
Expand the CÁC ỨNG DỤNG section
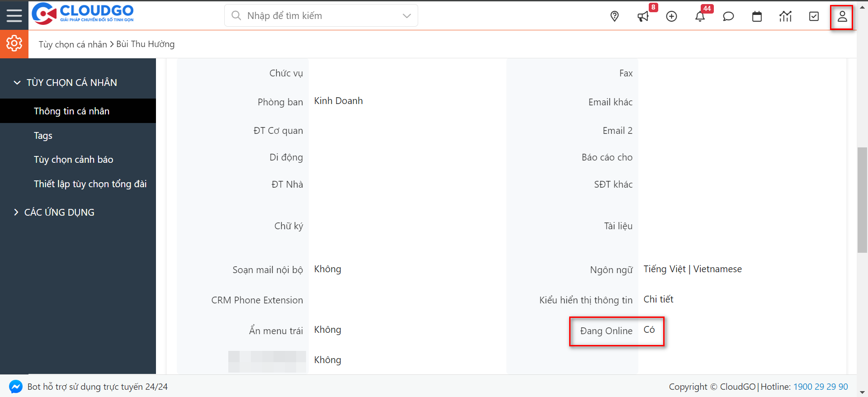[x=16, y=213]
